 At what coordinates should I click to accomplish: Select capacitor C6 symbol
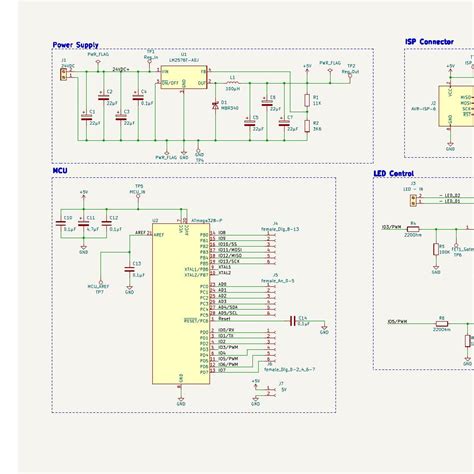coord(267,103)
